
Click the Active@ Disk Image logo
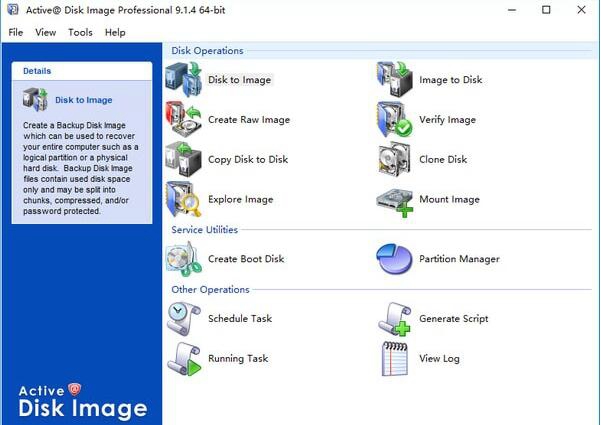click(83, 401)
